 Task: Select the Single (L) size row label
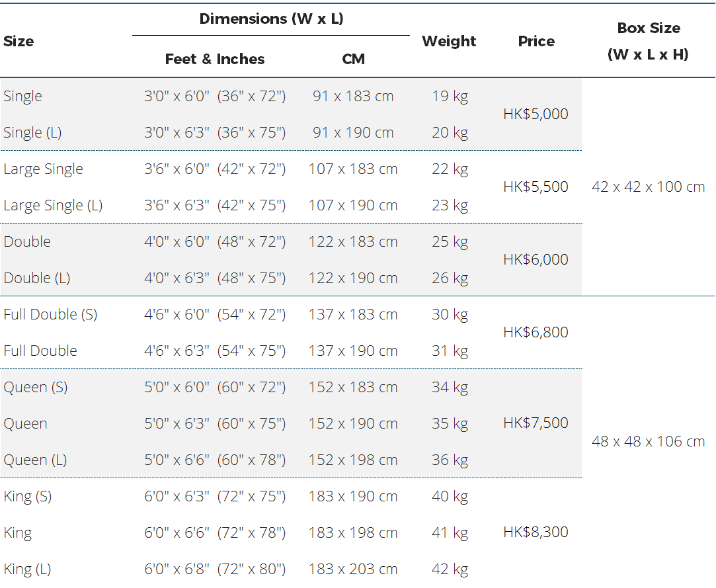32,132
